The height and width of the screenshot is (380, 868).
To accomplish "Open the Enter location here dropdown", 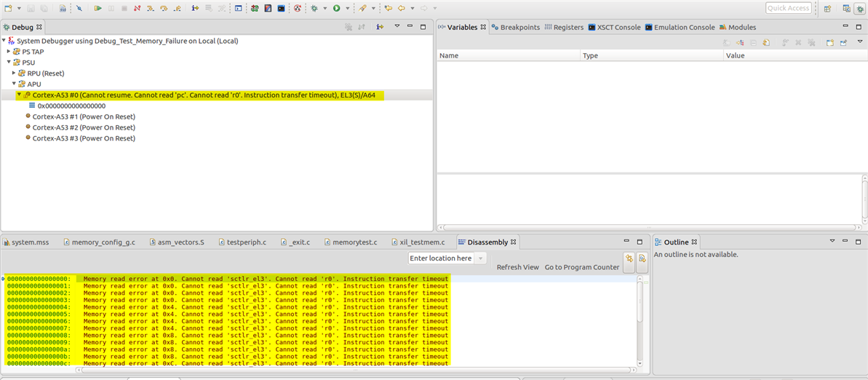I will click(480, 258).
